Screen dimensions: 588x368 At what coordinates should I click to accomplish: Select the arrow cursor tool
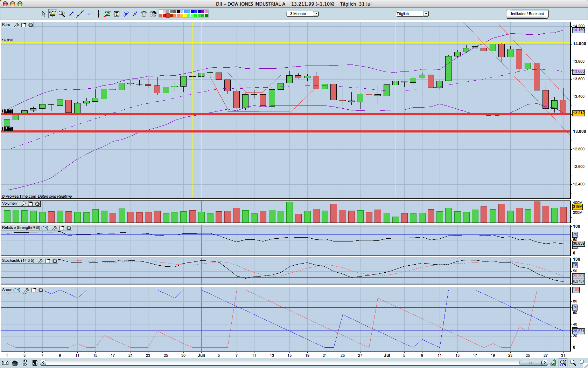click(43, 14)
